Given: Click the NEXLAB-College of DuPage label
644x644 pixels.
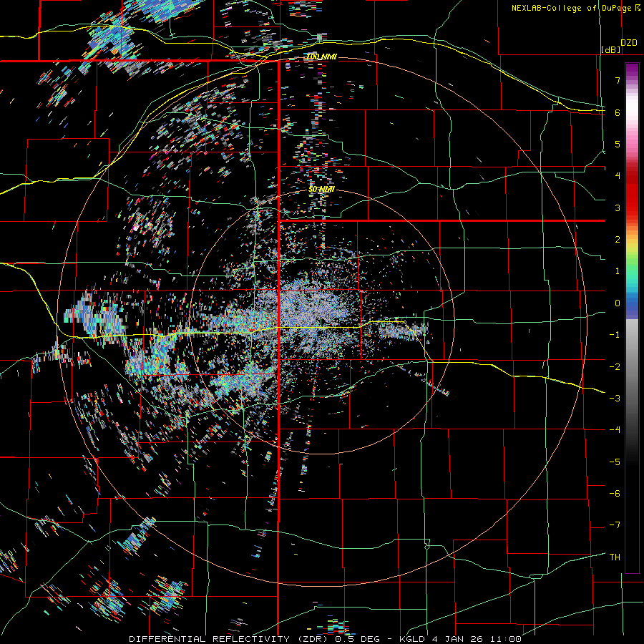Looking at the screenshot, I should pos(571,8).
